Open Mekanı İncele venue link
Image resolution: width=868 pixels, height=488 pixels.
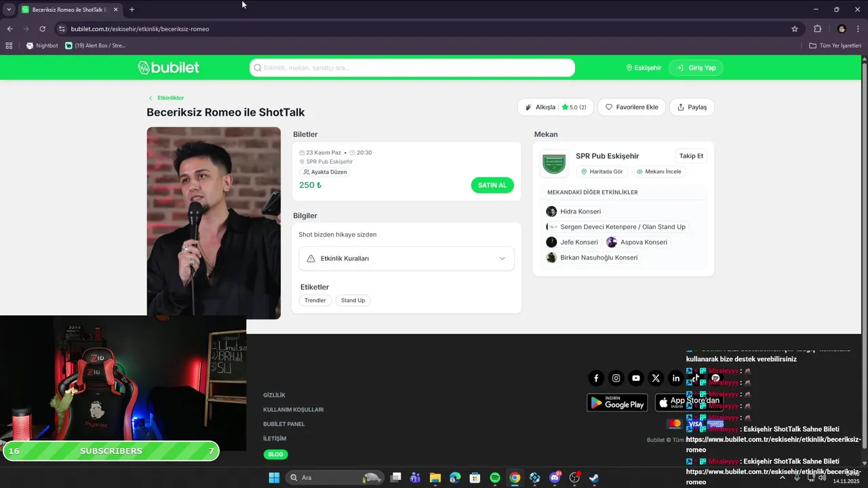tap(658, 171)
